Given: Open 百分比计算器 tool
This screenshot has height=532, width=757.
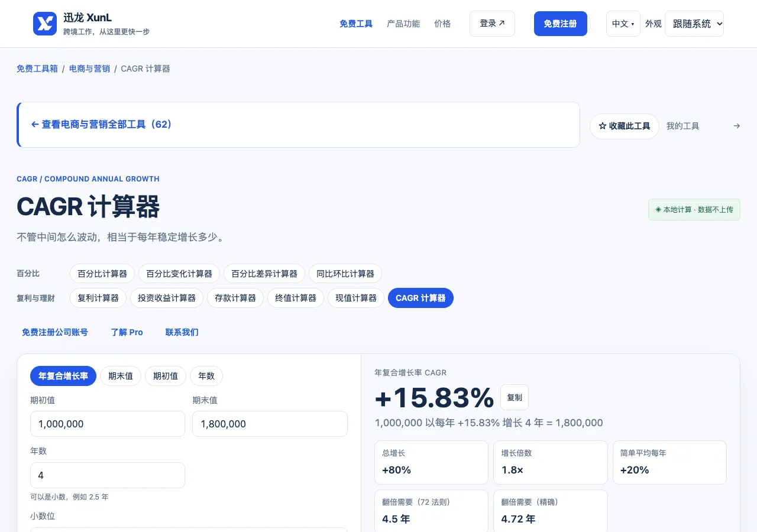Looking at the screenshot, I should 102,274.
